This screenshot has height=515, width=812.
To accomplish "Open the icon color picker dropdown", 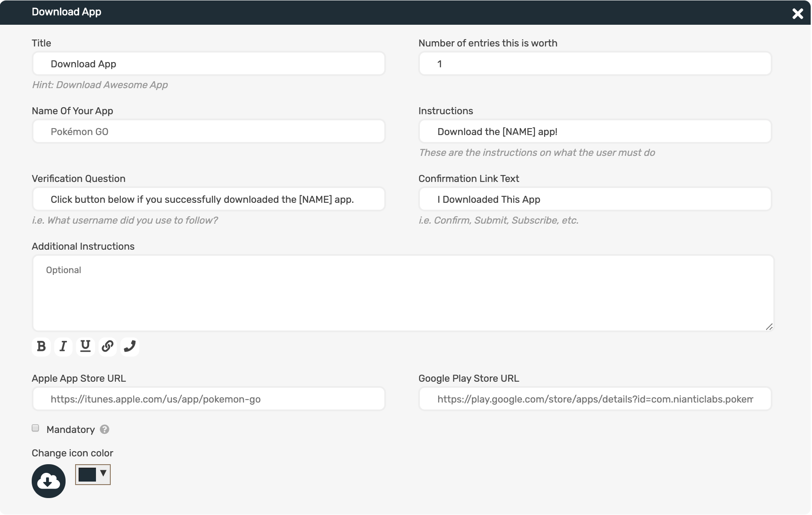I will click(93, 475).
